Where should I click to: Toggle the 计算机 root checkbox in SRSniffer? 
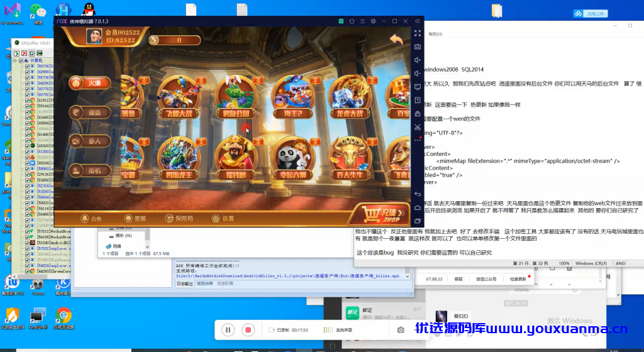pyautogui.click(x=21, y=60)
